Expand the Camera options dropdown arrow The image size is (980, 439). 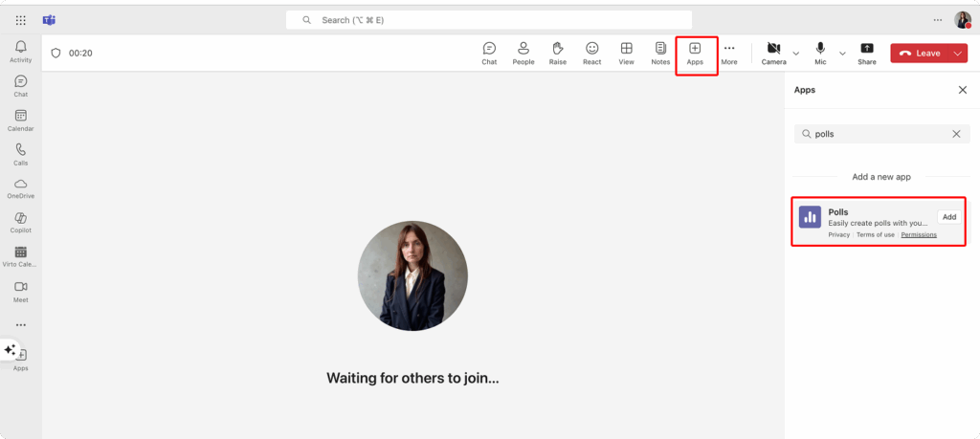(x=795, y=54)
